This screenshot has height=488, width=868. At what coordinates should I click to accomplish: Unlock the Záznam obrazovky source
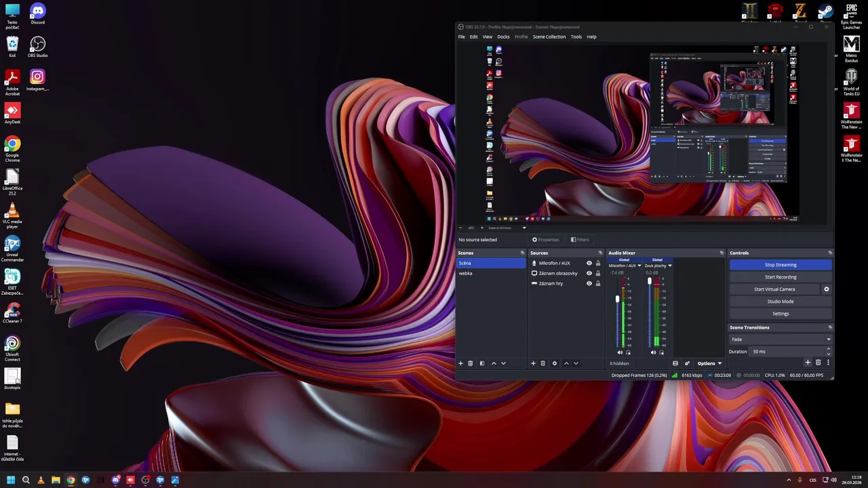pyautogui.click(x=597, y=273)
